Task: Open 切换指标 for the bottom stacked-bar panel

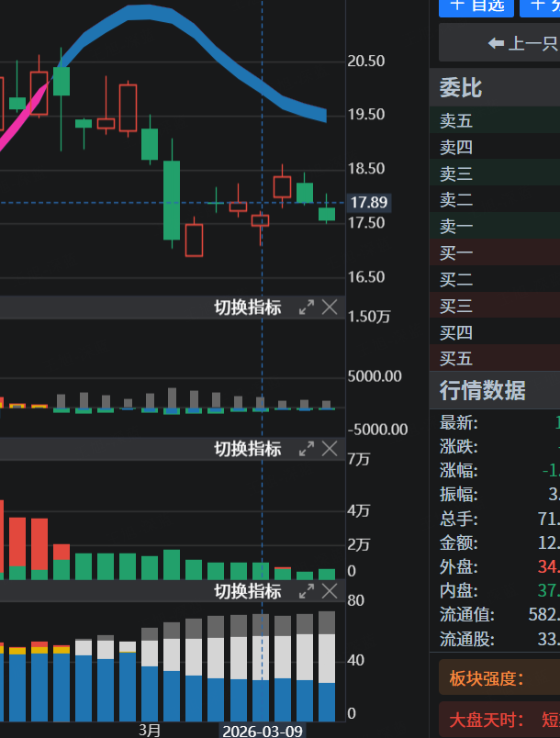Action: [x=248, y=592]
